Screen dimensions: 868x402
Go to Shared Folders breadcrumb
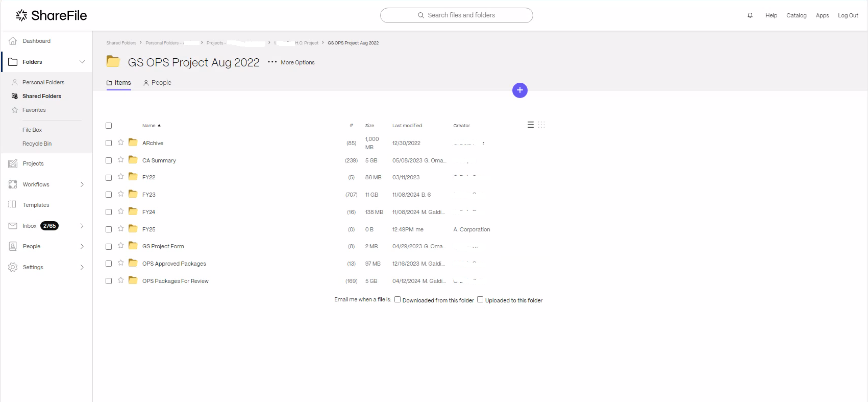tap(121, 43)
